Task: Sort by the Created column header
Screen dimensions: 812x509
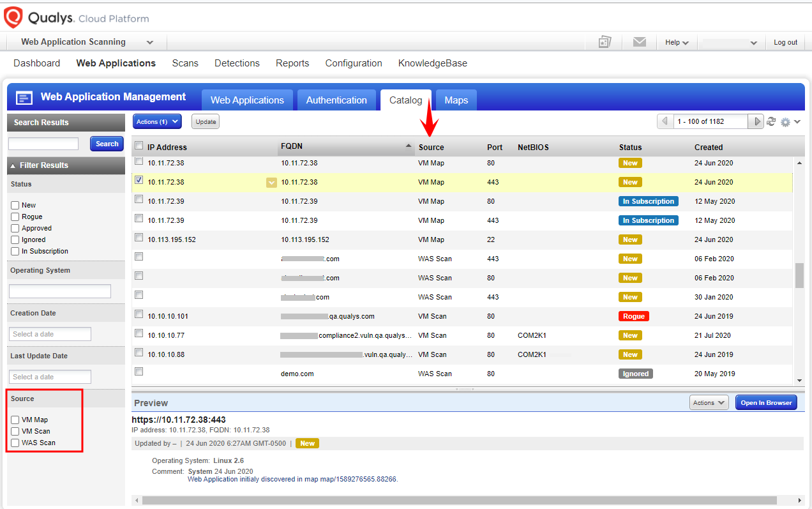Action: coord(709,147)
